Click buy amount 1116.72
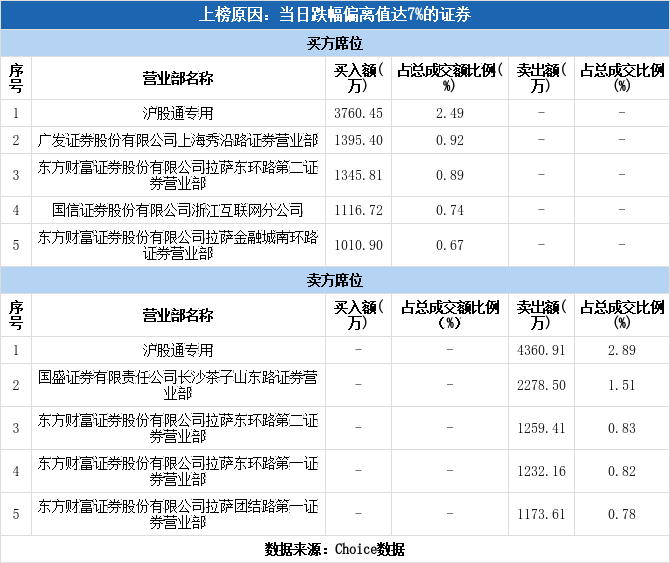Screen dimensions: 670x563 [x=359, y=210]
